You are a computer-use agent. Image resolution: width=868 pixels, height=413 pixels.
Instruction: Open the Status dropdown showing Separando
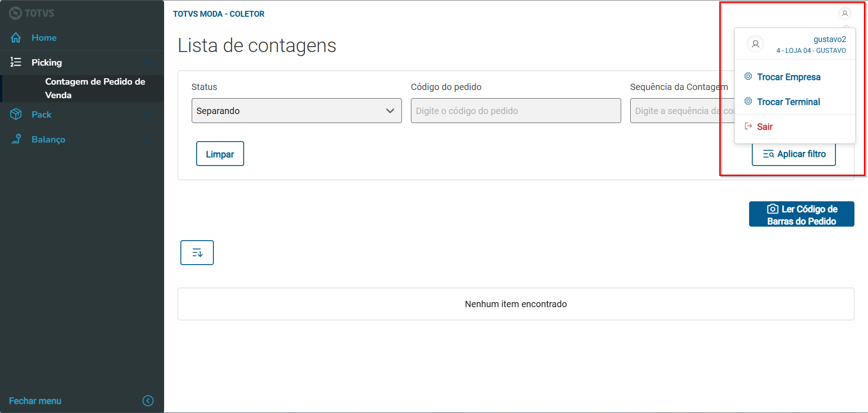296,111
